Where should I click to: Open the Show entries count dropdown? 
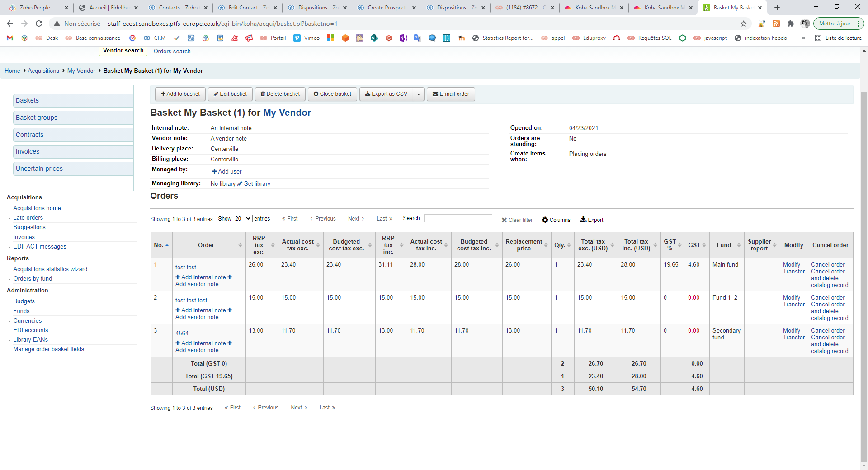[x=242, y=219]
